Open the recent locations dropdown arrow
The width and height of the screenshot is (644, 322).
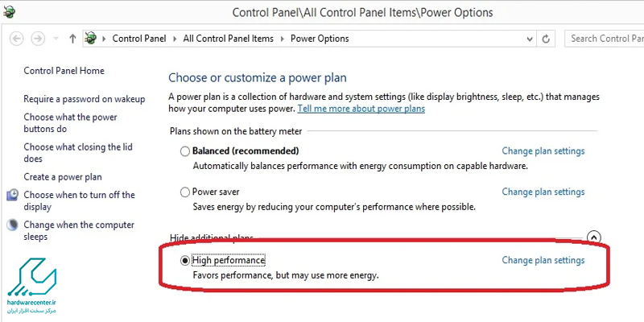[56, 39]
